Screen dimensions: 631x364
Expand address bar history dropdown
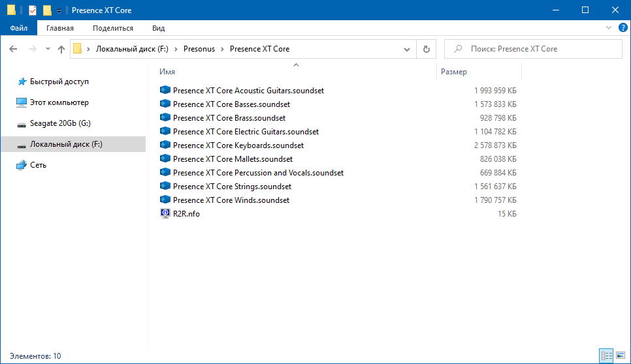click(407, 50)
